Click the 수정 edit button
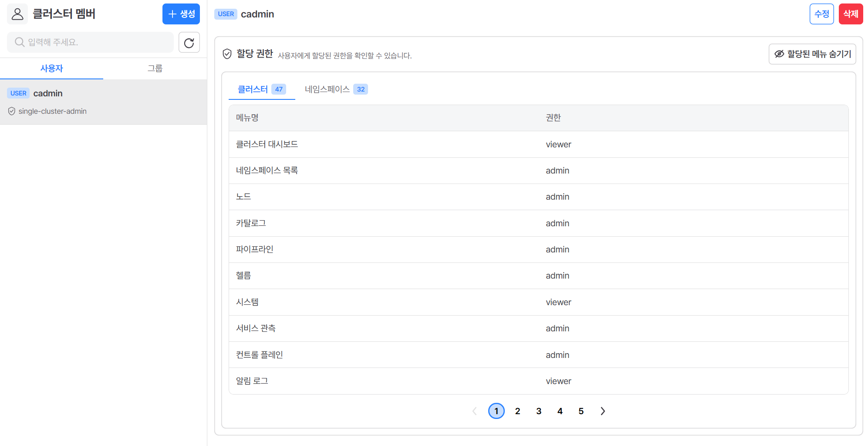 822,14
